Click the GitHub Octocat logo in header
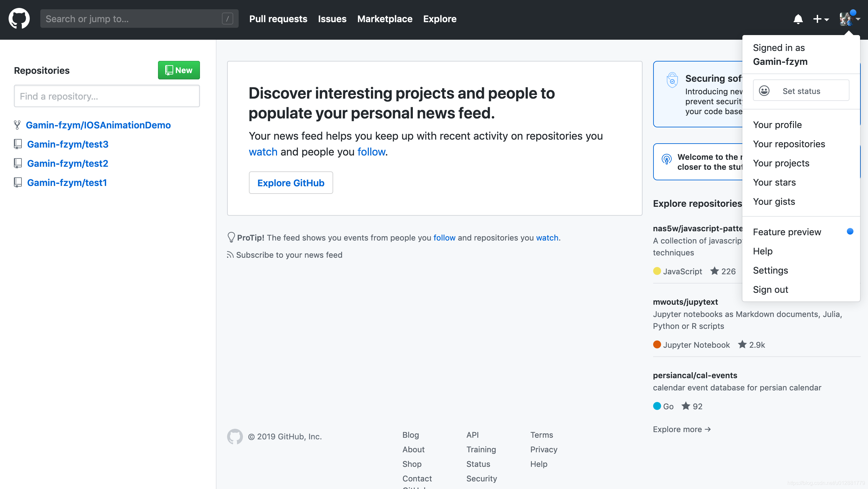The height and width of the screenshot is (489, 868). (19, 19)
